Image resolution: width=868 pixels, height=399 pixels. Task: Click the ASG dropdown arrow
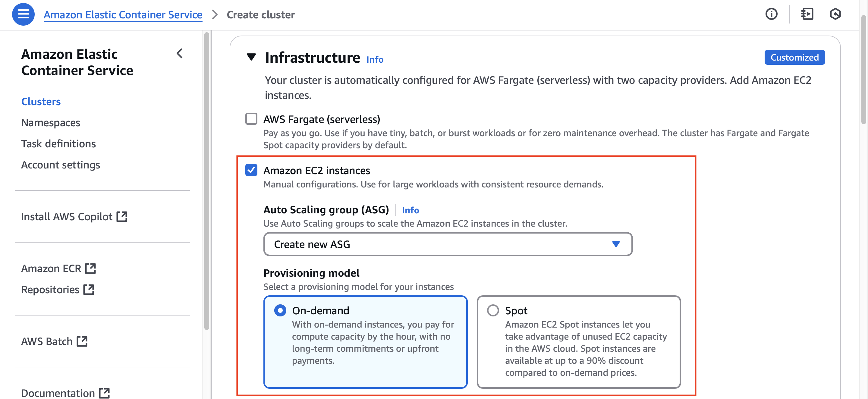(x=616, y=244)
